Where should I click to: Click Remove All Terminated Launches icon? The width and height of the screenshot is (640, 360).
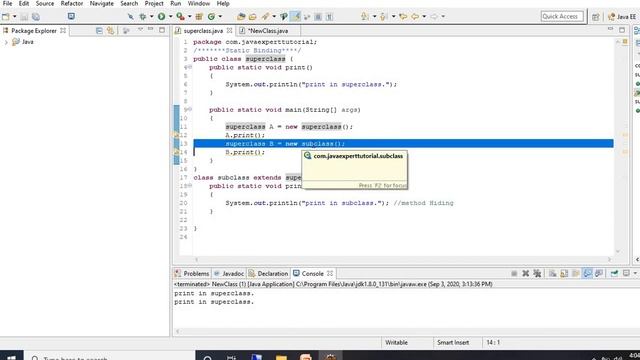538,273
